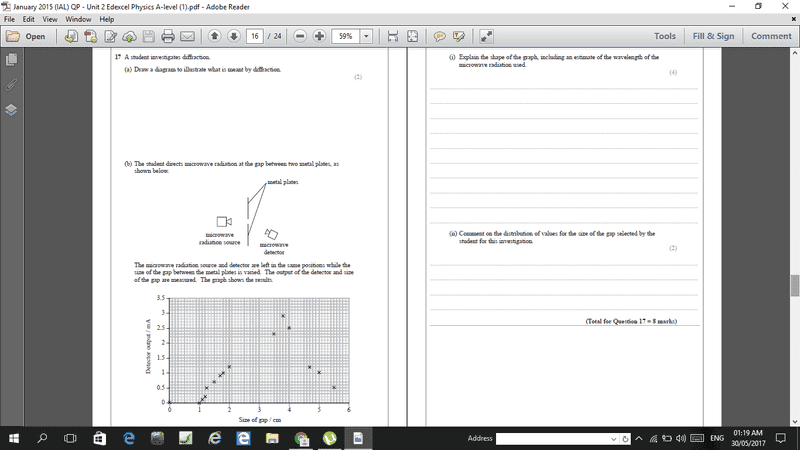Expand the zoom percentage dropdown

pyautogui.click(x=366, y=37)
